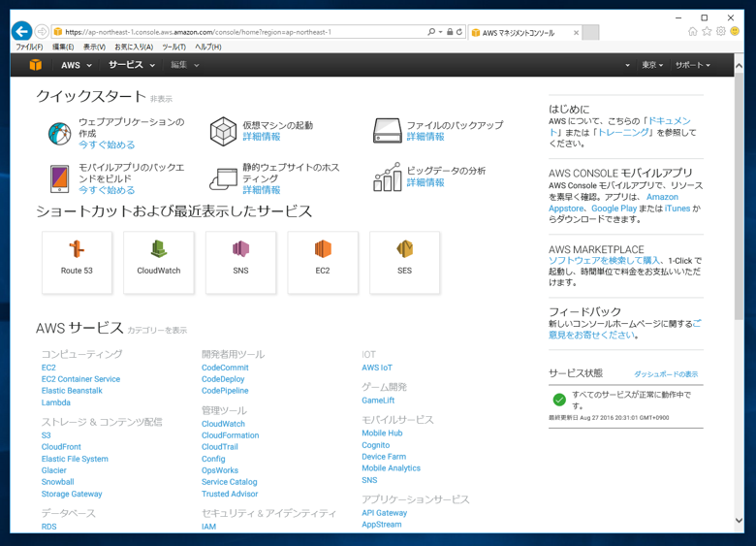
Task: Click 詳細情報 under ビッグデータの分析
Action: (x=425, y=182)
